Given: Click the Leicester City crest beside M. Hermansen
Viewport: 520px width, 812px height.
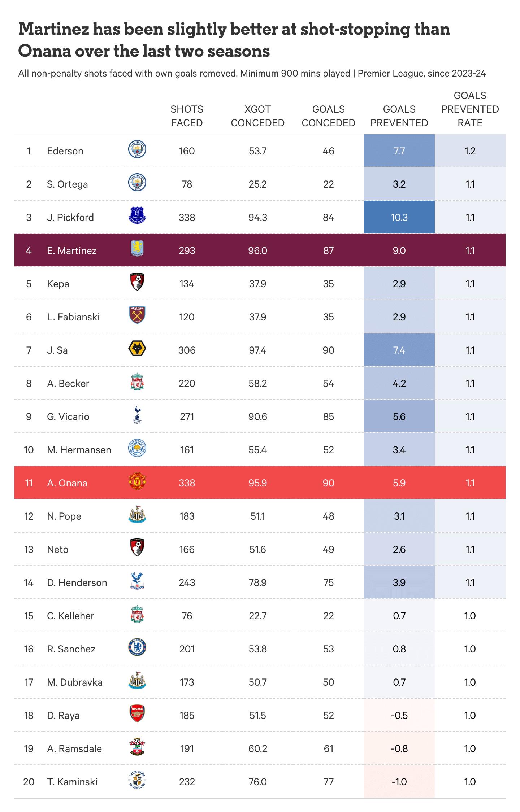Looking at the screenshot, I should [137, 449].
